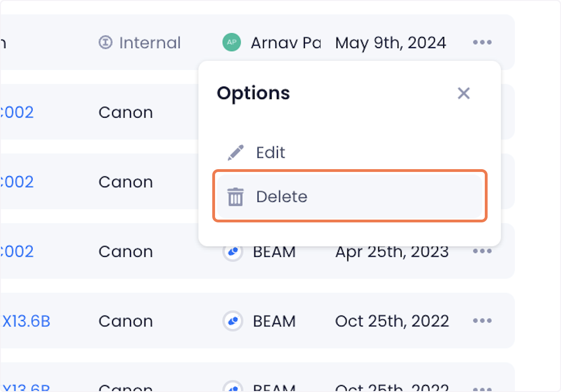This screenshot has width=561, height=392.
Task: Click the May 9th, 2024 date cell
Action: click(390, 43)
